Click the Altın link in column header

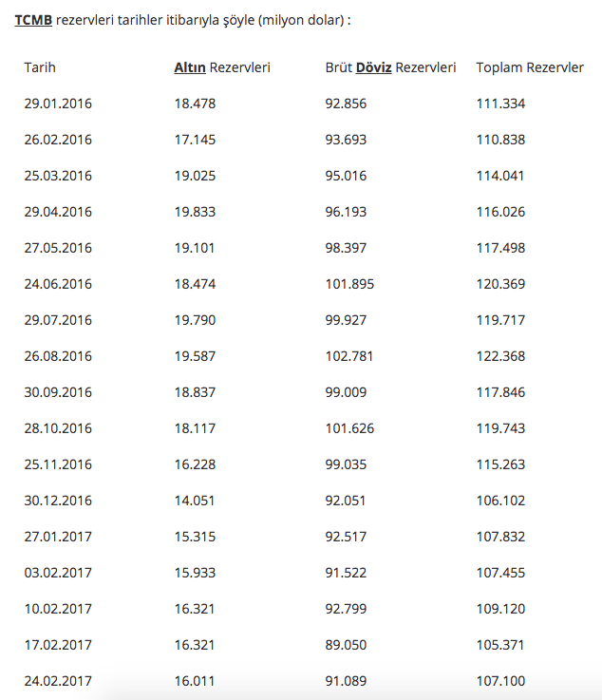click(x=190, y=67)
